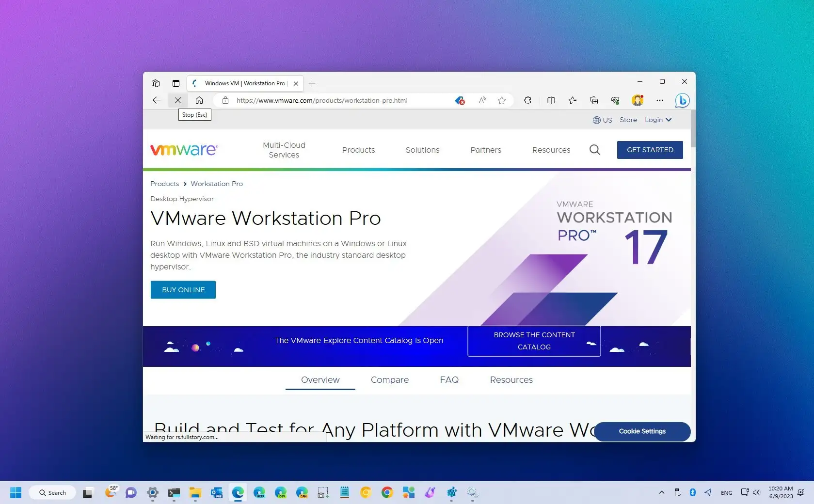
Task: Toggle Split screen view icon
Action: (x=551, y=100)
